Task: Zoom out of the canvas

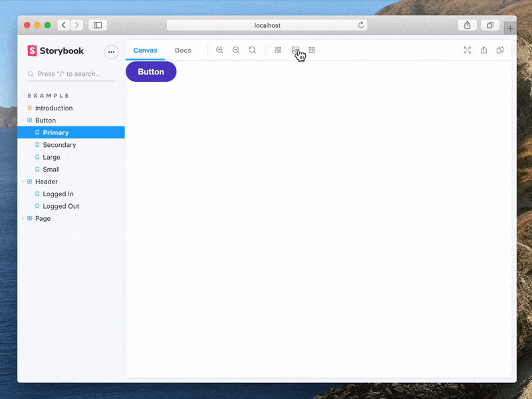Action: tap(236, 51)
